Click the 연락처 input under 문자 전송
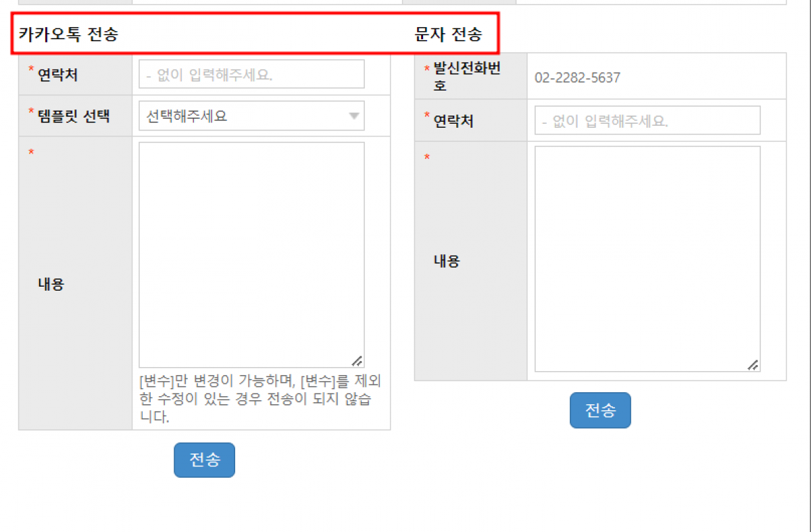 point(647,121)
